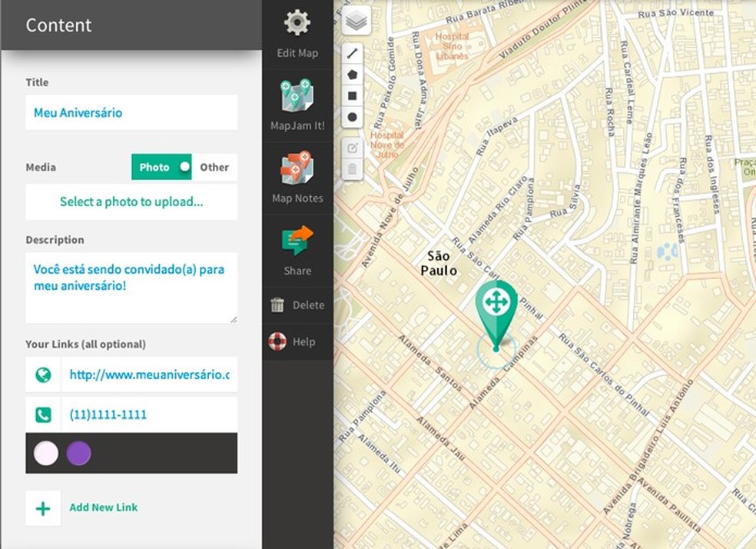Click into the Description text area
The image size is (756, 549).
[131, 288]
